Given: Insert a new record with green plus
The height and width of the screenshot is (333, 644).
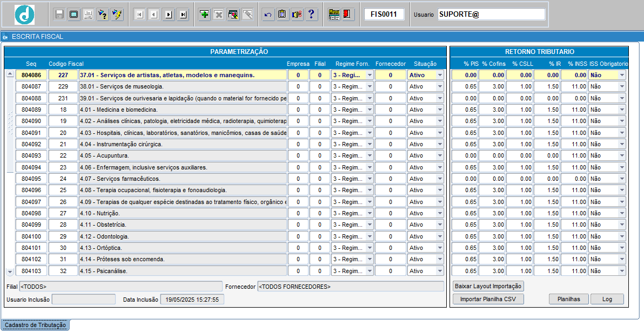Looking at the screenshot, I should pyautogui.click(x=205, y=15).
